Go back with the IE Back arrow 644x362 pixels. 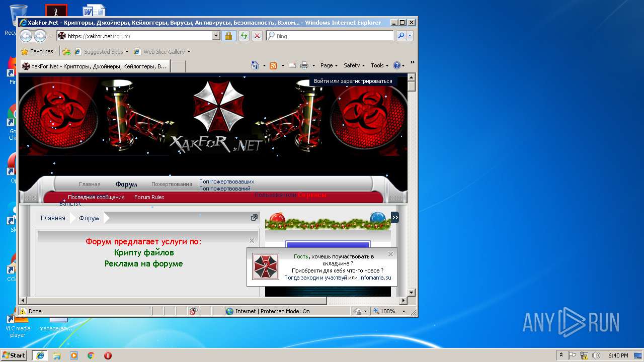tap(26, 36)
